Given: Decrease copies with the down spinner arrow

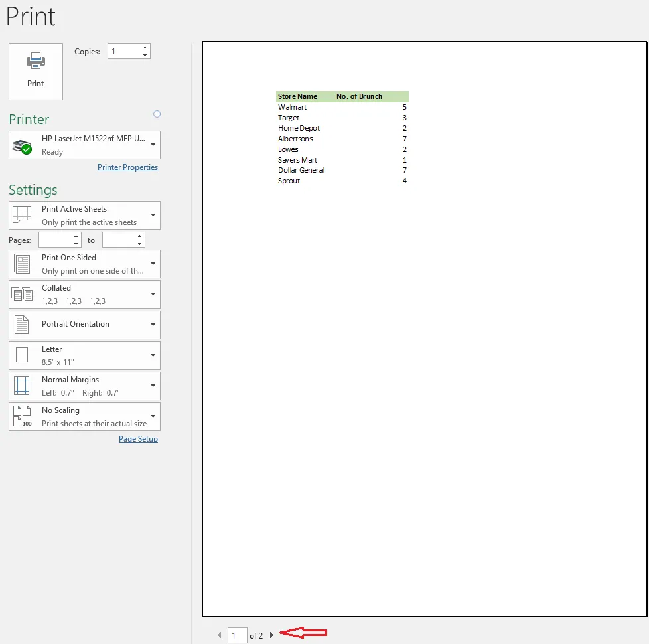Looking at the screenshot, I should coord(145,55).
